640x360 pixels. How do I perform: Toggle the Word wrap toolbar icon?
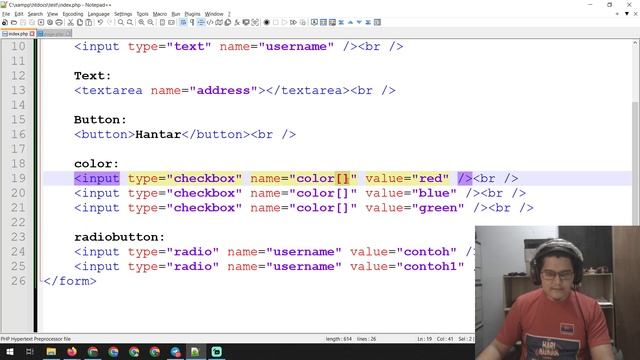[183, 22]
